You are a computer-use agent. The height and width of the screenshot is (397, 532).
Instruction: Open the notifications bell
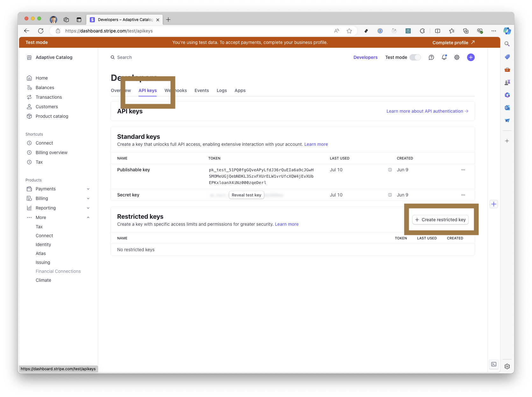[444, 57]
